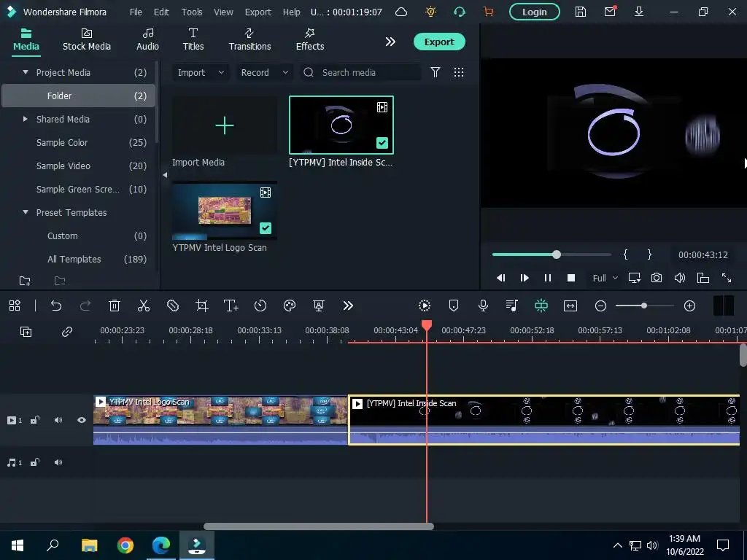Lock audio track 1
747x560 pixels.
35,462
